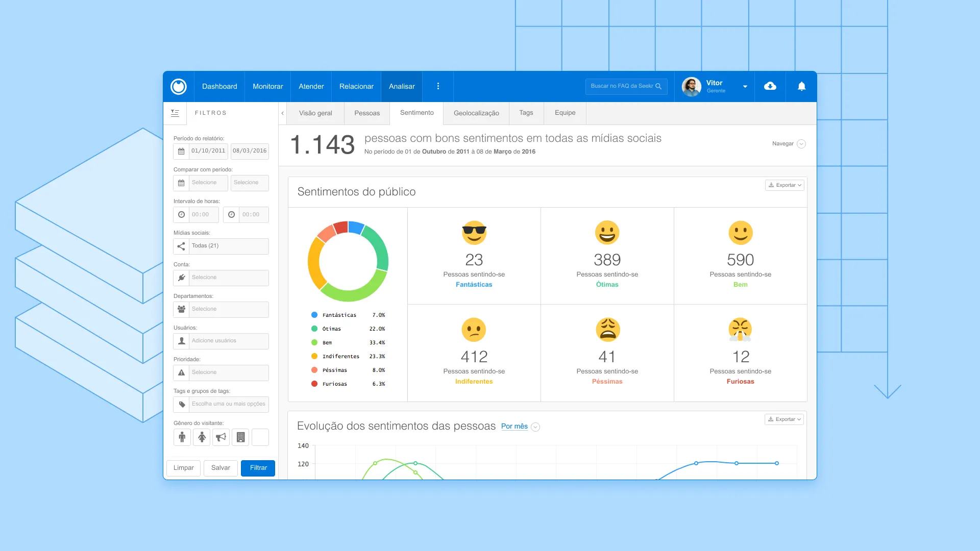The height and width of the screenshot is (551, 980).
Task: Expand the Vitor user profile dropdown
Action: [x=745, y=87]
